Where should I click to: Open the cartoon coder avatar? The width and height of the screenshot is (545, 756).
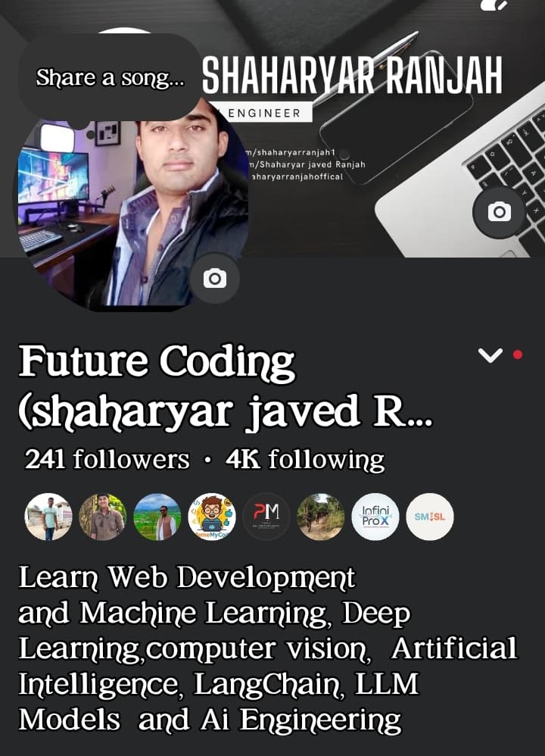pos(211,517)
